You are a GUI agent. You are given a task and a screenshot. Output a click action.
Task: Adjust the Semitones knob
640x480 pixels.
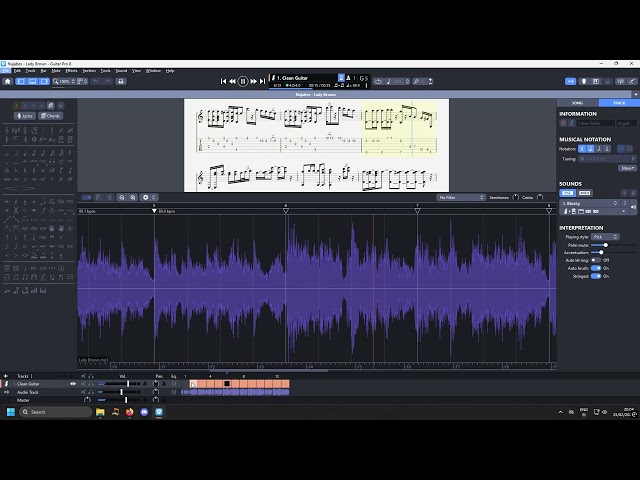tap(516, 197)
